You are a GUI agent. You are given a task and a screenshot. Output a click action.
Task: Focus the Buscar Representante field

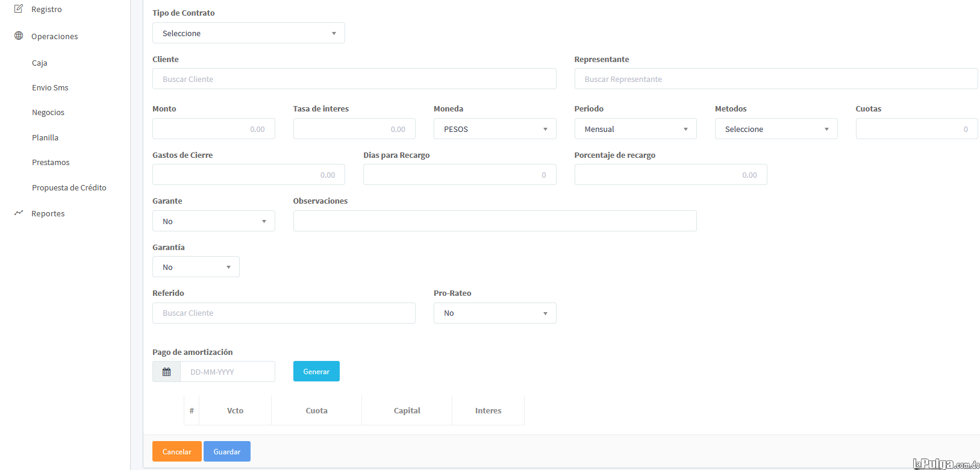[776, 79]
